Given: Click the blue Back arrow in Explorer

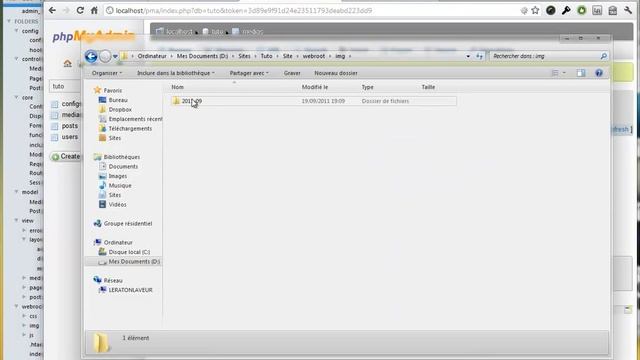Looking at the screenshot, I should (x=91, y=56).
